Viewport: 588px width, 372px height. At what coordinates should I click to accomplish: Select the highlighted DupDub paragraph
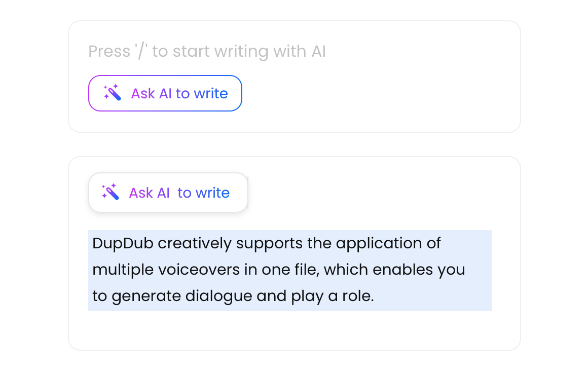(290, 269)
